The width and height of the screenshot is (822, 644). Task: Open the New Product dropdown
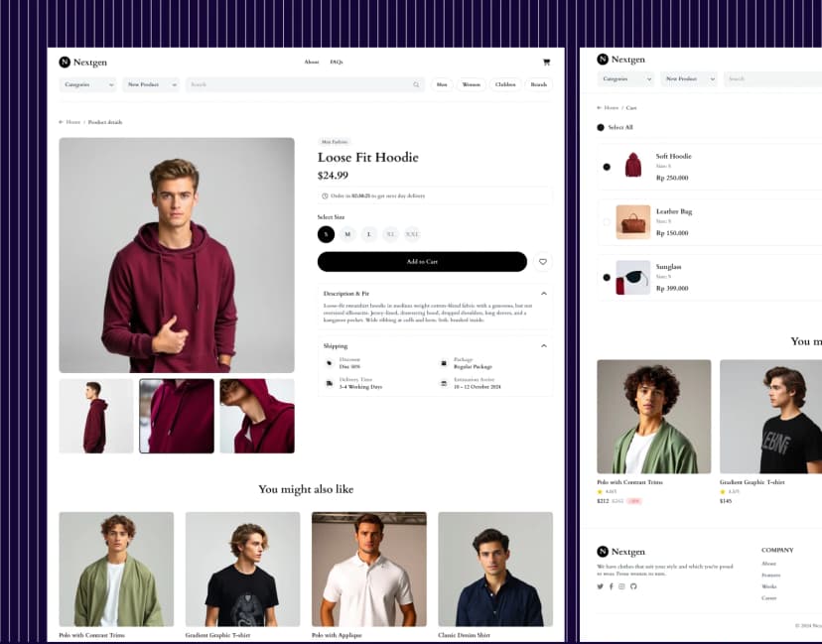pos(149,85)
